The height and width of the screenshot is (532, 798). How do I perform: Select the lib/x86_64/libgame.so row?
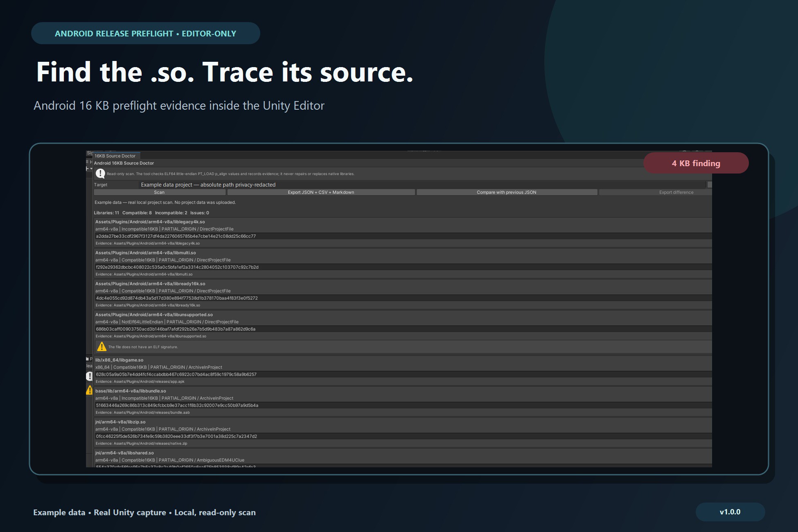click(119, 360)
